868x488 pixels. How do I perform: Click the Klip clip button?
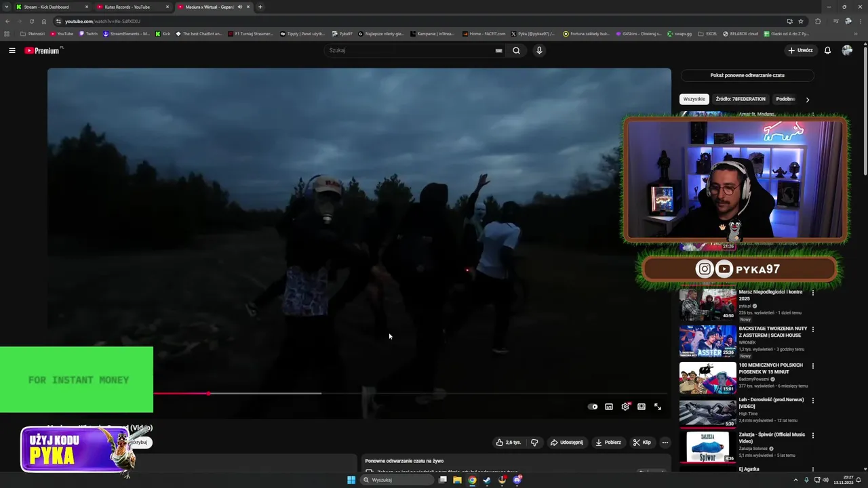coord(642,443)
